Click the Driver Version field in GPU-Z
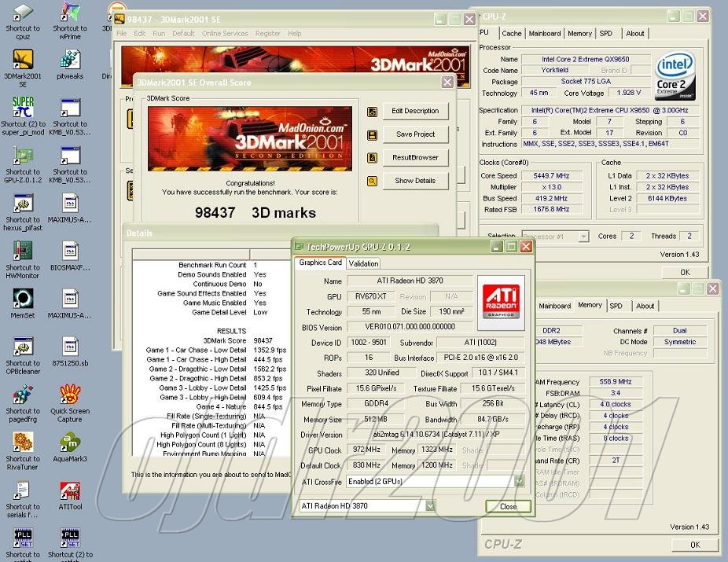The width and height of the screenshot is (728, 562). pyautogui.click(x=436, y=435)
